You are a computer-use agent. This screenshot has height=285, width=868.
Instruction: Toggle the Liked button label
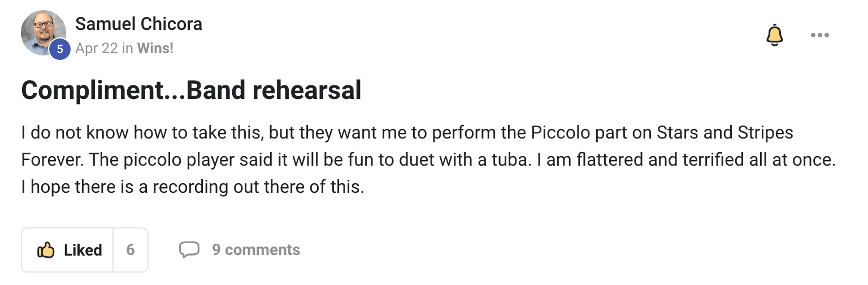83,250
